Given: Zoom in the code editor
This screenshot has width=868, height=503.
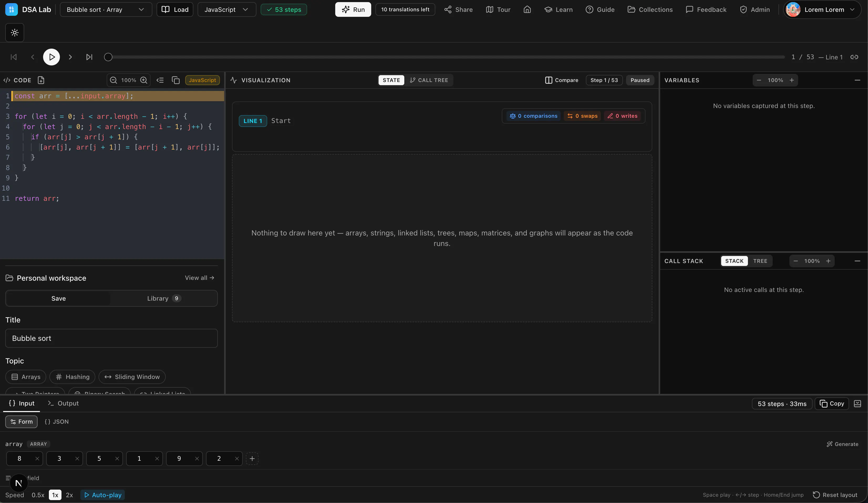Looking at the screenshot, I should pyautogui.click(x=144, y=80).
